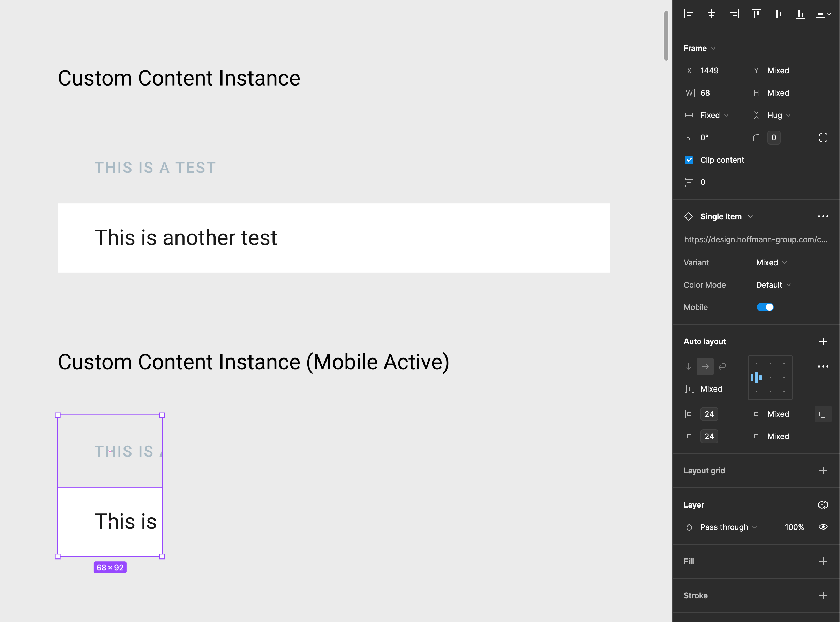Click align horizontal centers icon
840x622 pixels.
click(x=711, y=14)
